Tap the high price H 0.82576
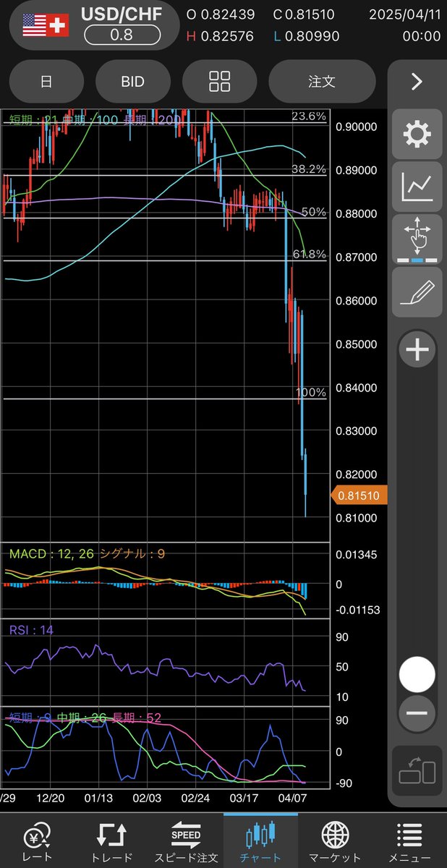 tap(221, 35)
